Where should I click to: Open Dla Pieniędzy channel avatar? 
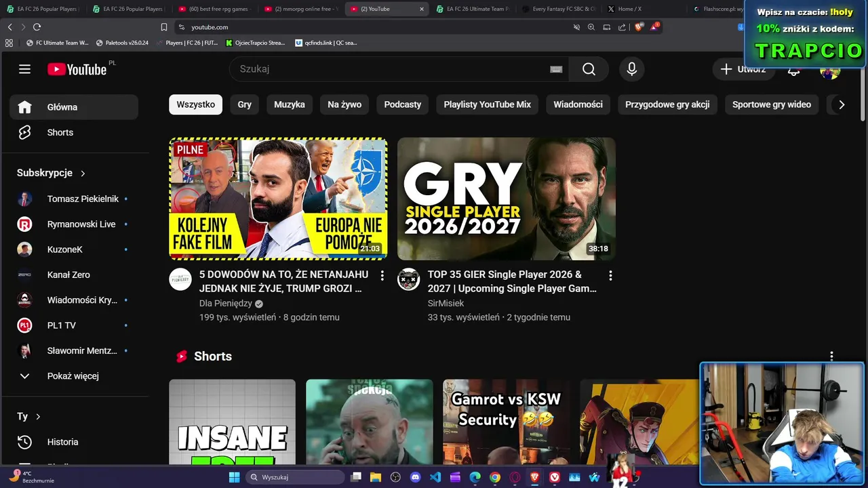180,279
